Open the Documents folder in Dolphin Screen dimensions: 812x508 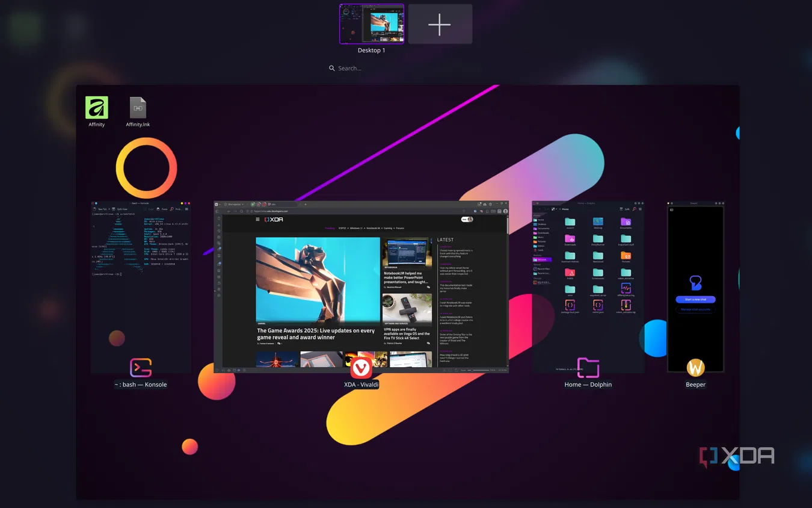pos(626,224)
